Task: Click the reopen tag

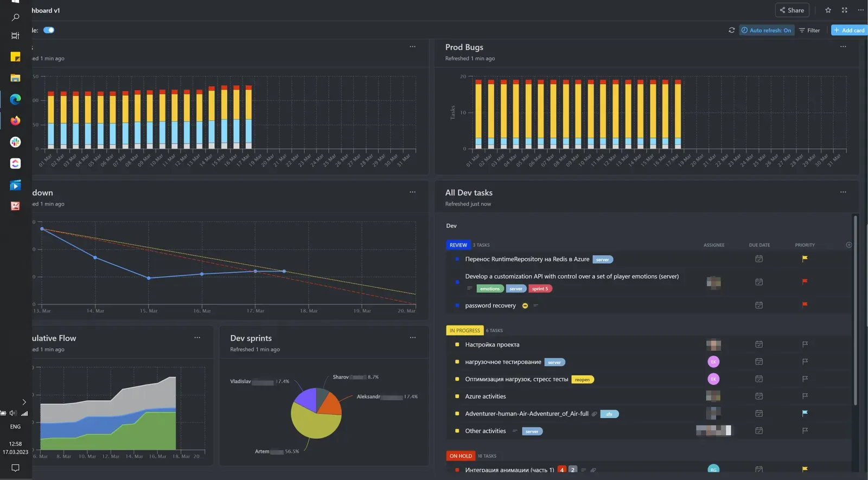Action: [x=582, y=380]
